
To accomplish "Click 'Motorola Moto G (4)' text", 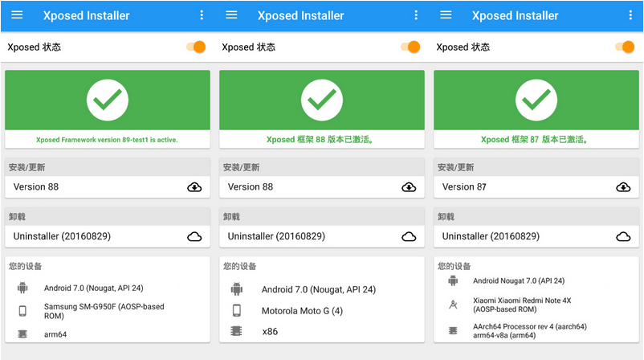I will tap(302, 311).
